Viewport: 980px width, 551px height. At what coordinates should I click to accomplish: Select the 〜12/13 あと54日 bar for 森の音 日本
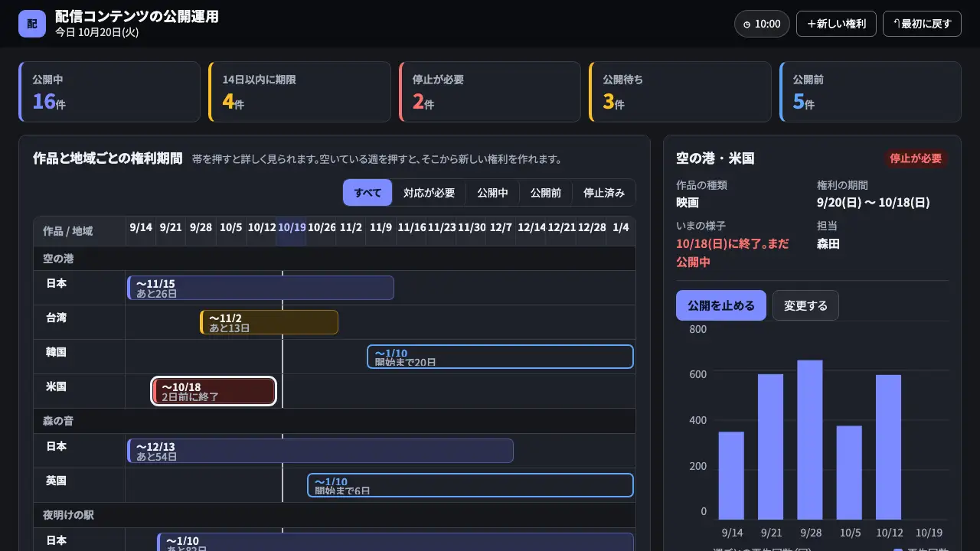pyautogui.click(x=320, y=451)
